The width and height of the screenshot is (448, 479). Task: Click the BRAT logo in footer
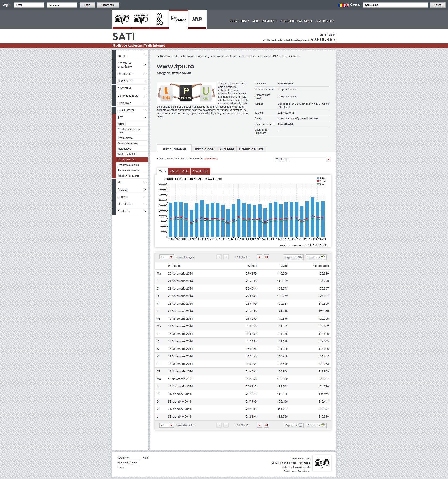tap(322, 463)
